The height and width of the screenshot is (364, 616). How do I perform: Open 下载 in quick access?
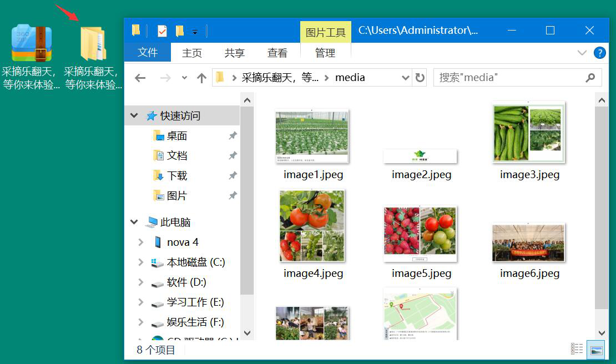(176, 175)
